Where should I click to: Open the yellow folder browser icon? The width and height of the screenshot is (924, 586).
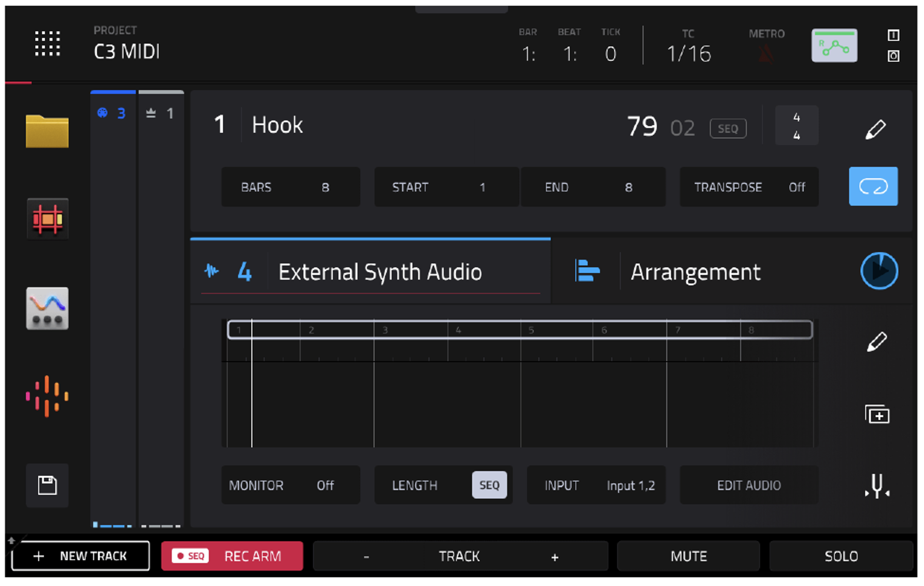47,131
